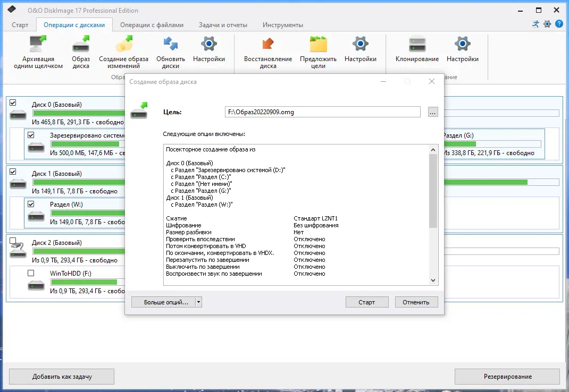Uncheck the Зарезервировано системой partition checkbox
The image size is (569, 392).
click(x=31, y=135)
